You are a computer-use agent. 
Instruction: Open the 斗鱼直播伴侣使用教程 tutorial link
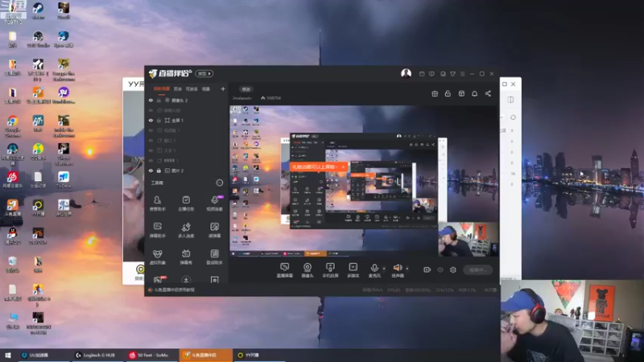coord(174,290)
